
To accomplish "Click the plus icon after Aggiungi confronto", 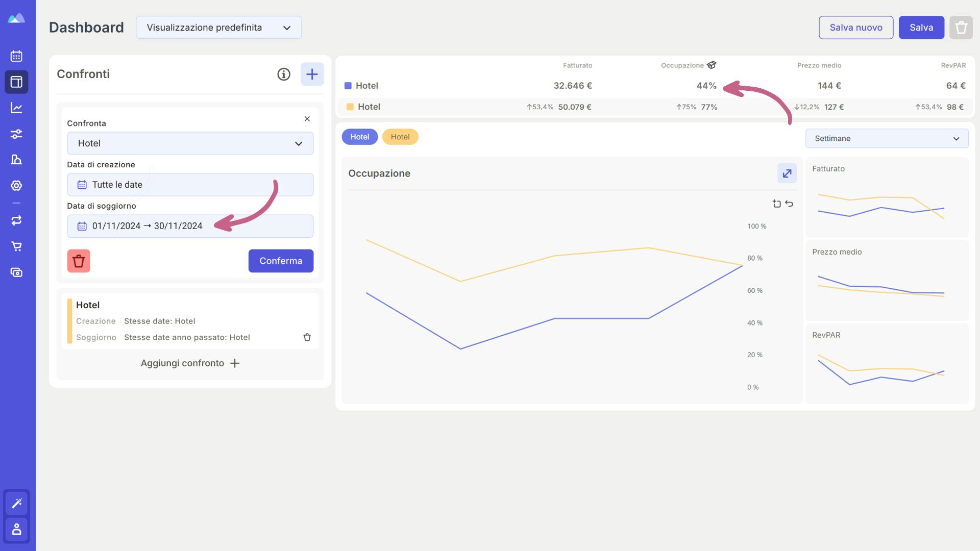I will pos(235,363).
